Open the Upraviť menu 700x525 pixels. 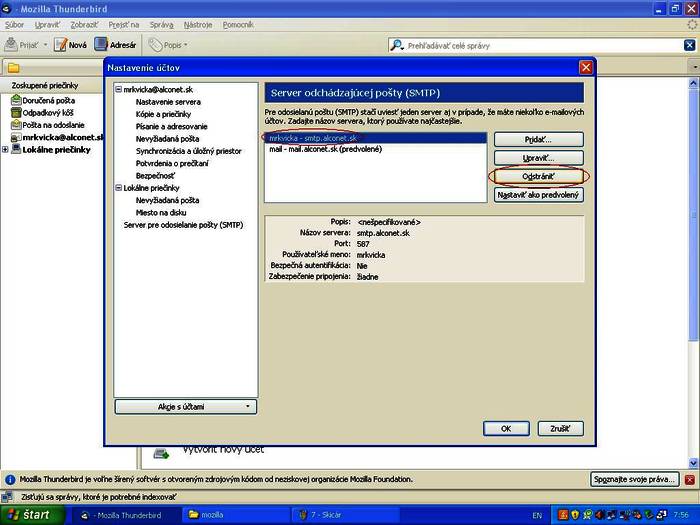(x=47, y=25)
